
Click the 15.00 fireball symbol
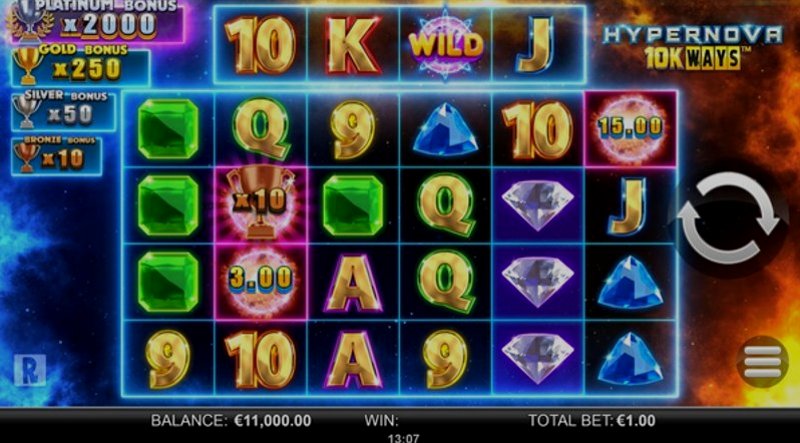coord(631,129)
